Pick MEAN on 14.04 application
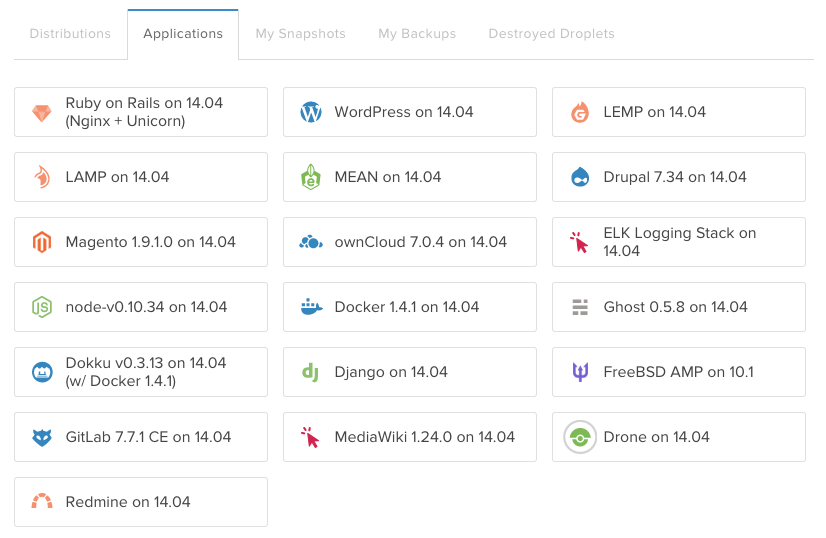The image size is (826, 538). tap(410, 177)
